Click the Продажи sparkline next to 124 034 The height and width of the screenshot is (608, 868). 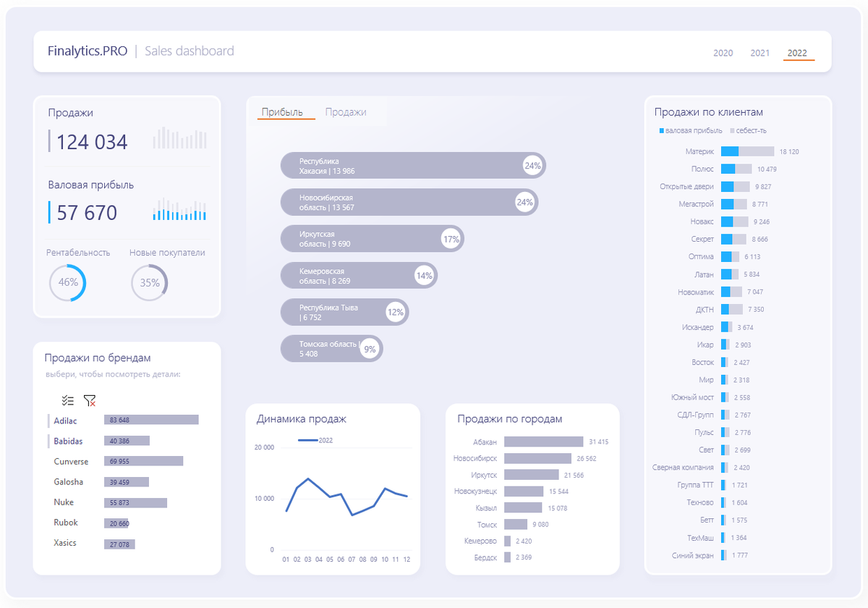coord(179,138)
